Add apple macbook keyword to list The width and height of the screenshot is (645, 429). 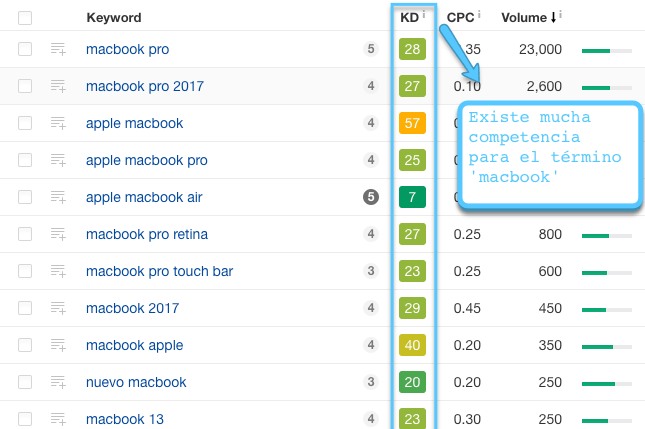point(58,123)
